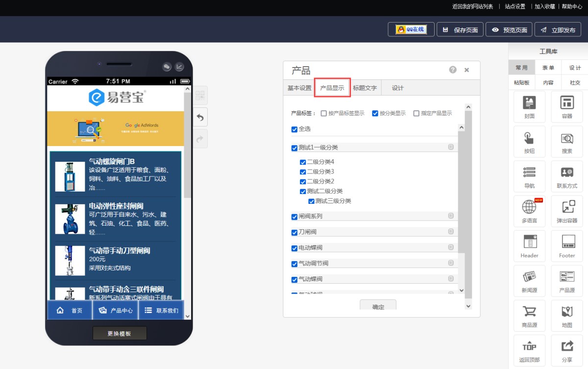Add the 导航 navigation component
Viewport: 588px width, 369px height.
(x=529, y=176)
